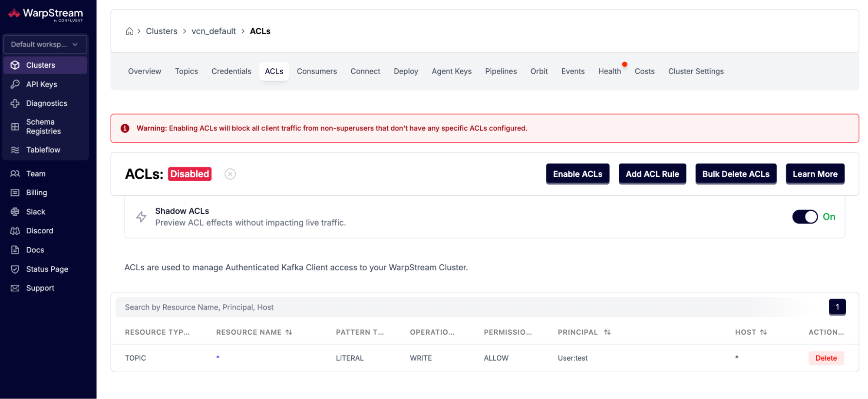Delete the User:test ACL rule
Viewport: 868px width, 399px height.
pos(825,358)
